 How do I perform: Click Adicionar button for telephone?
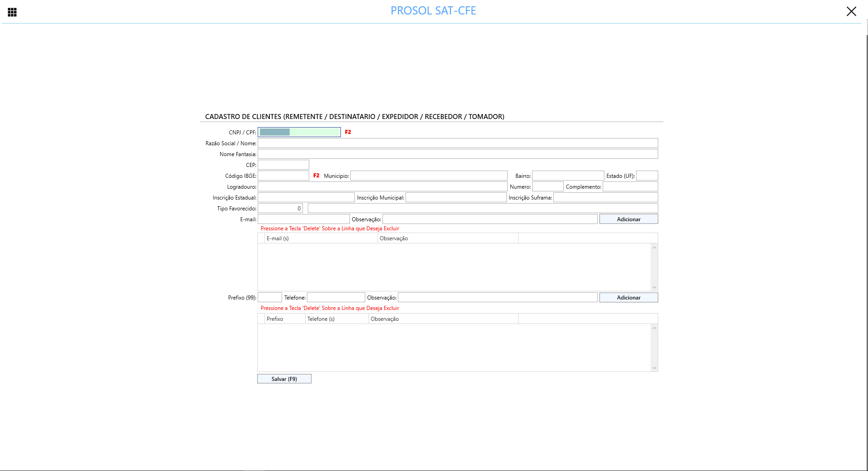(628, 297)
